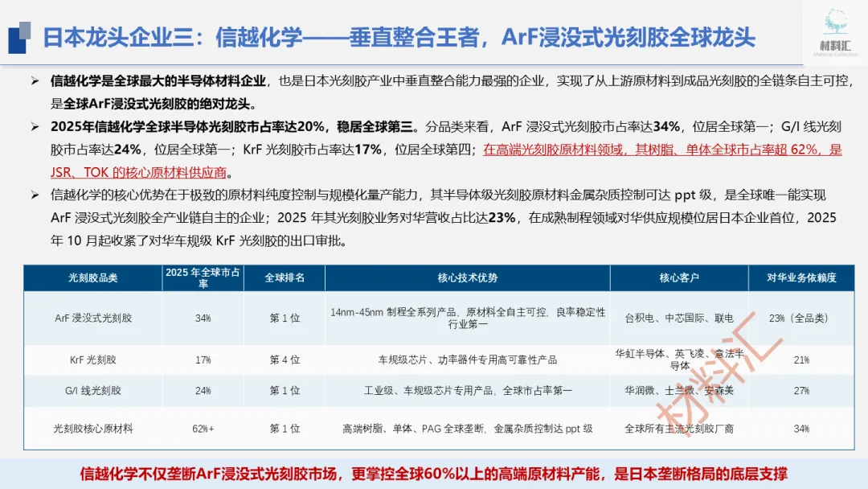Click the cell 华虹半导体、英飞凌、意法半导体
This screenshot has width=868, height=489.
679,360
